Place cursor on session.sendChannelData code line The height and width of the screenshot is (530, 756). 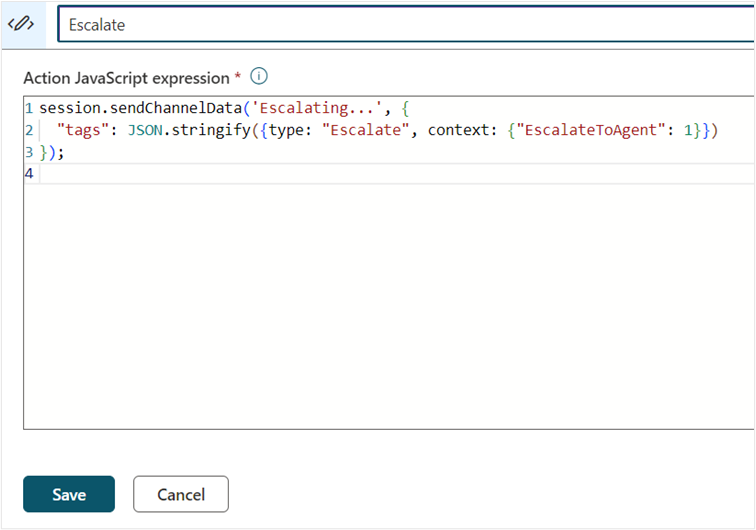[224, 108]
